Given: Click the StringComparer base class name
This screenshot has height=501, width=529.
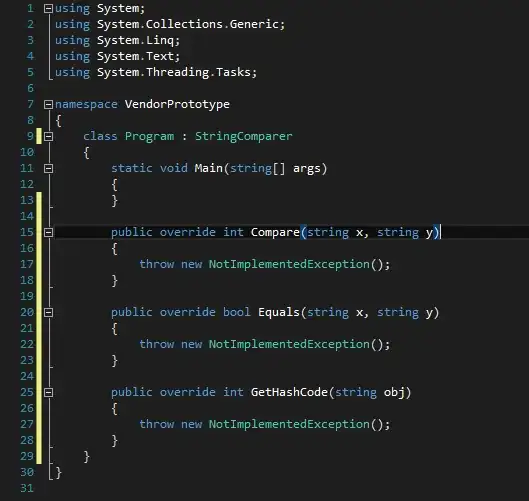Looking at the screenshot, I should (x=244, y=136).
